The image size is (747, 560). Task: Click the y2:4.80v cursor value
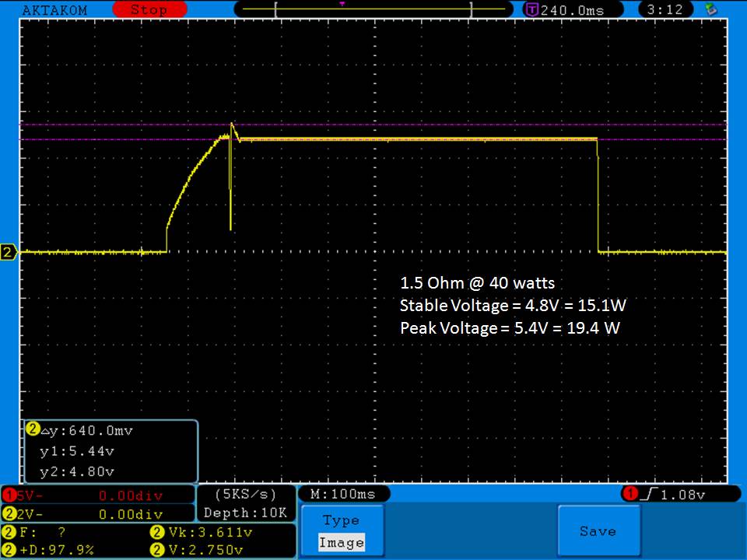coord(77,471)
